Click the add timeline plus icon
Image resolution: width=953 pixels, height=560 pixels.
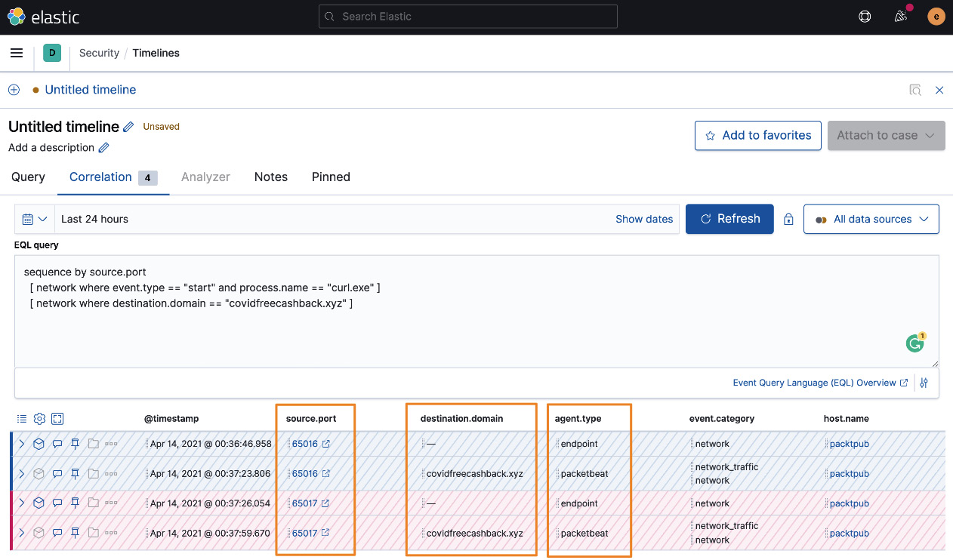click(14, 90)
